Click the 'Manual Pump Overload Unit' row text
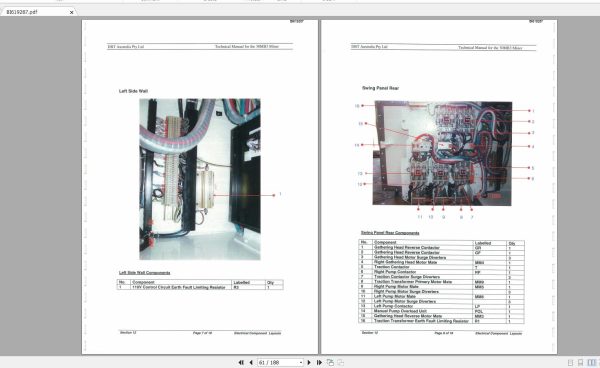Image resolution: width=600 pixels, height=368 pixels. click(400, 311)
